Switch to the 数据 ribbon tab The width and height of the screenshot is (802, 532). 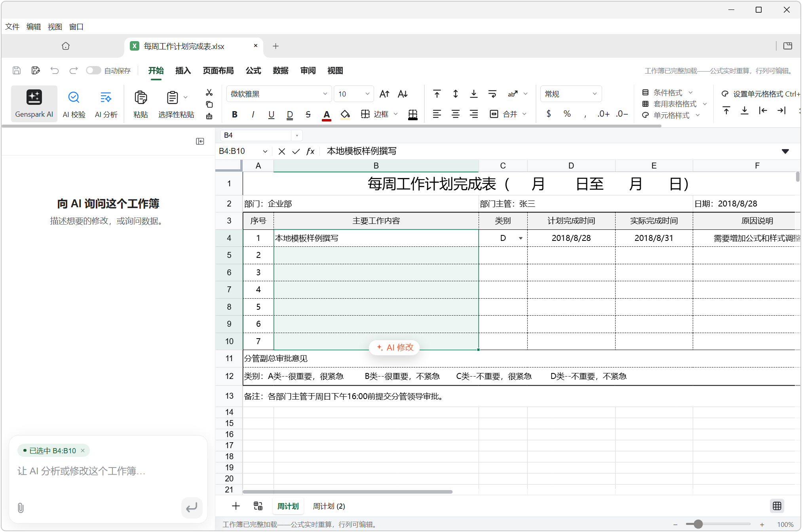coord(281,70)
